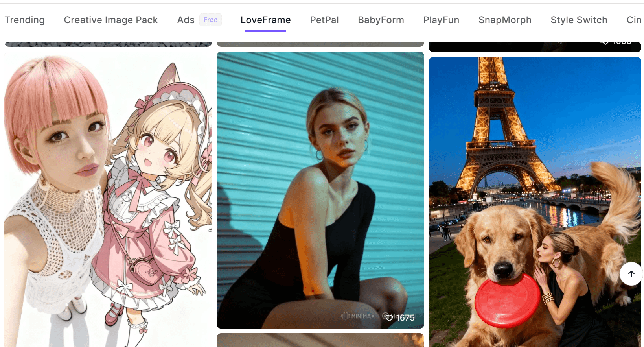
Task: Go to the PetPal tab
Action: click(324, 20)
